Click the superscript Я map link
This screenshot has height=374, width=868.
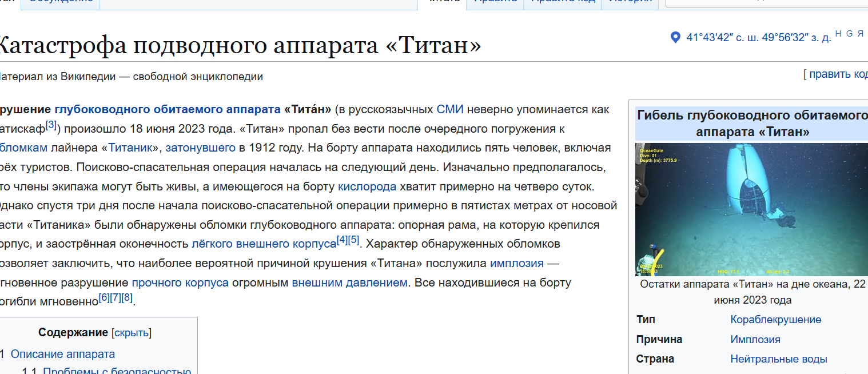click(x=860, y=34)
